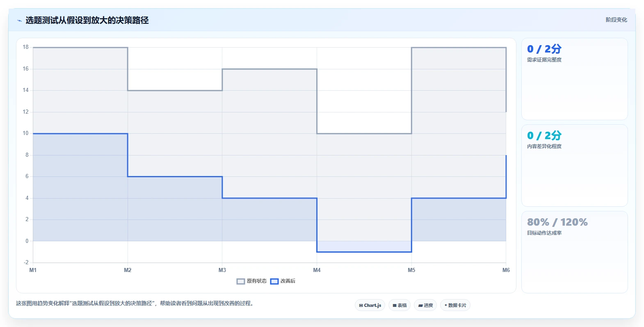
Task: Click the blue step line between M1 and M2
Action: pos(80,133)
